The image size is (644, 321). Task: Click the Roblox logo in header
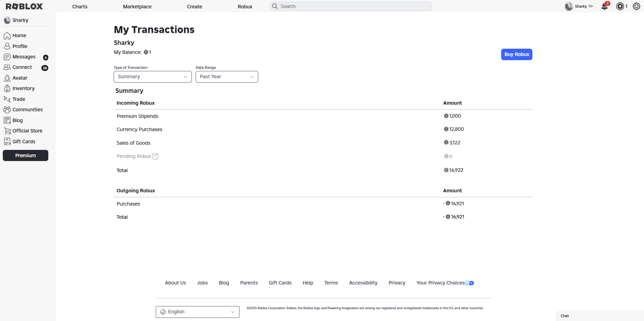[x=24, y=6]
